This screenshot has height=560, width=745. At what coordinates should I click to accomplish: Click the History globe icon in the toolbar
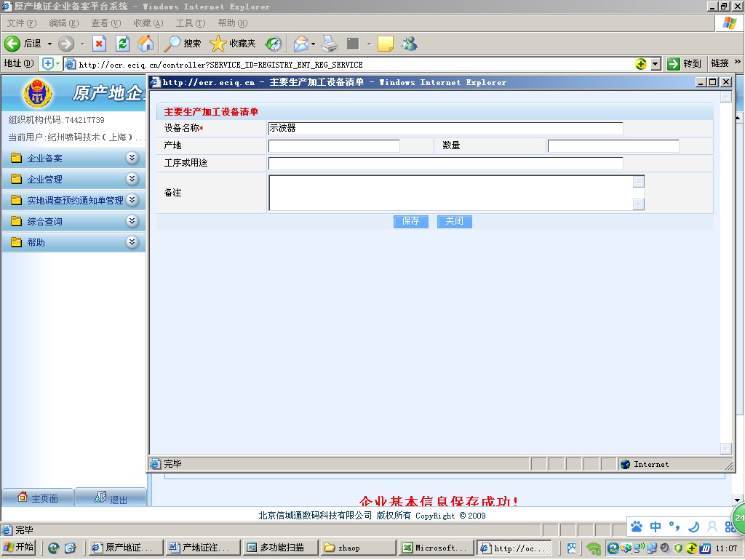point(273,44)
